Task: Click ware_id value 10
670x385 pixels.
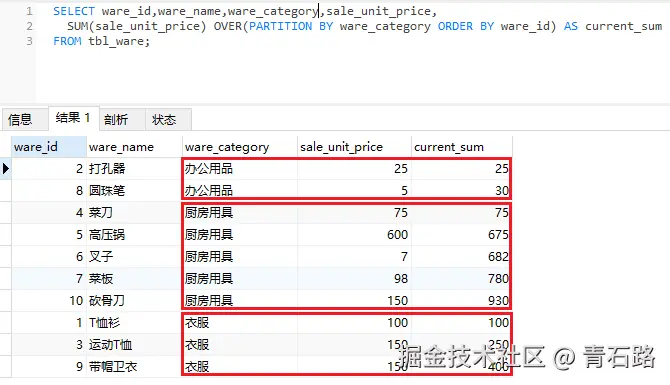Action: click(76, 300)
